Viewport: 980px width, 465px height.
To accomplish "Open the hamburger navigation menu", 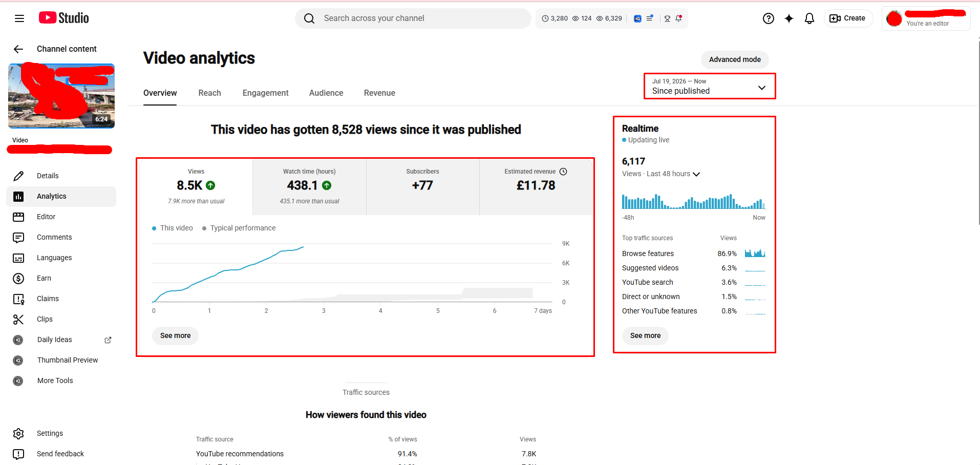I will coord(19,18).
